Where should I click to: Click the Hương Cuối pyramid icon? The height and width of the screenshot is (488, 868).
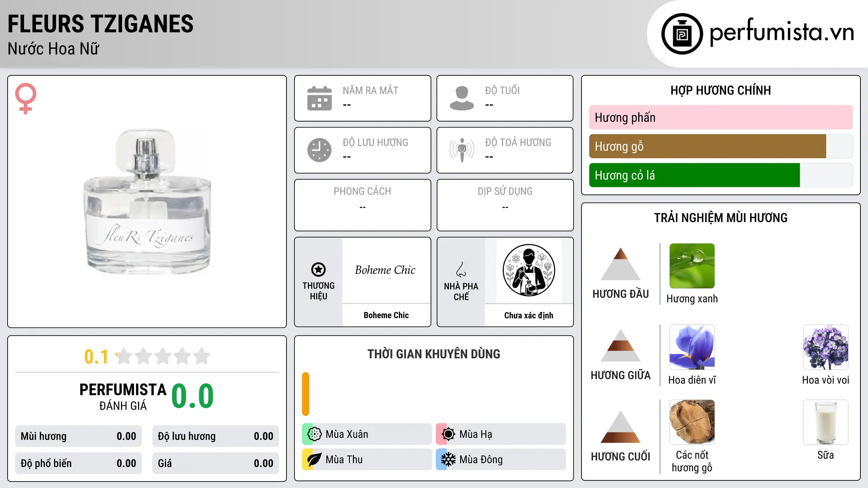620,427
